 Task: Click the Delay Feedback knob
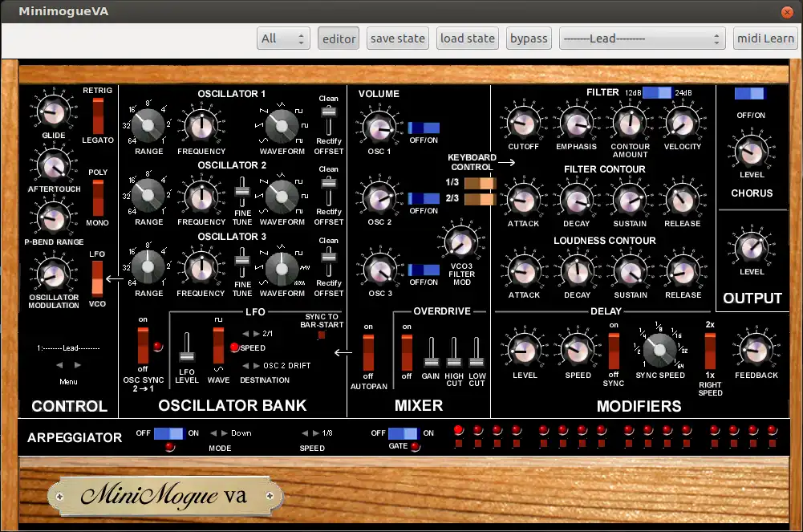pos(756,351)
